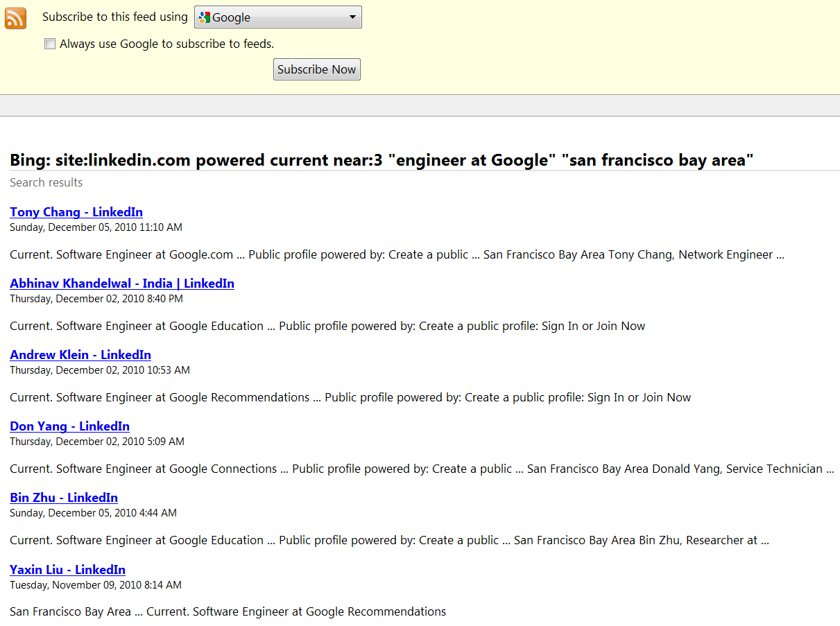
Task: Follow the Don Yang - LinkedIn link
Action: (69, 426)
